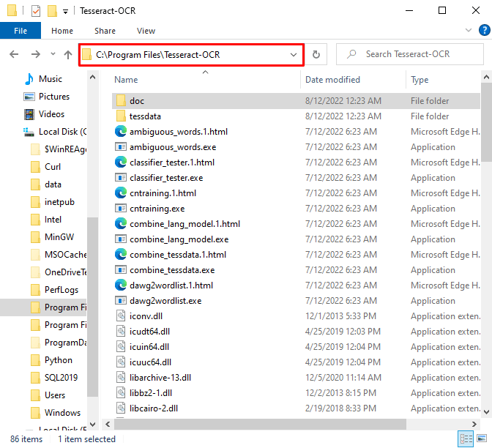Viewport: 492px width, 448px height.
Task: Click the classifier_tester.1.html Edge icon
Action: pyautogui.click(x=121, y=163)
